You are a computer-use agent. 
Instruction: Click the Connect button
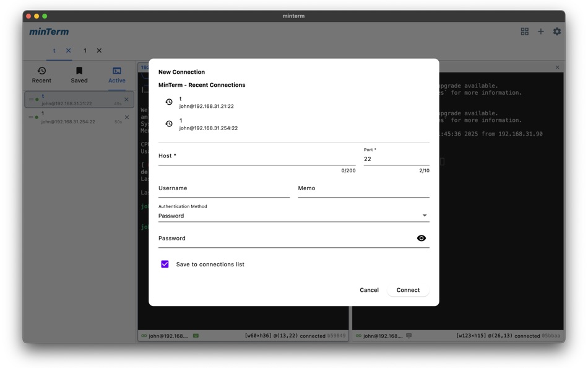tap(408, 290)
